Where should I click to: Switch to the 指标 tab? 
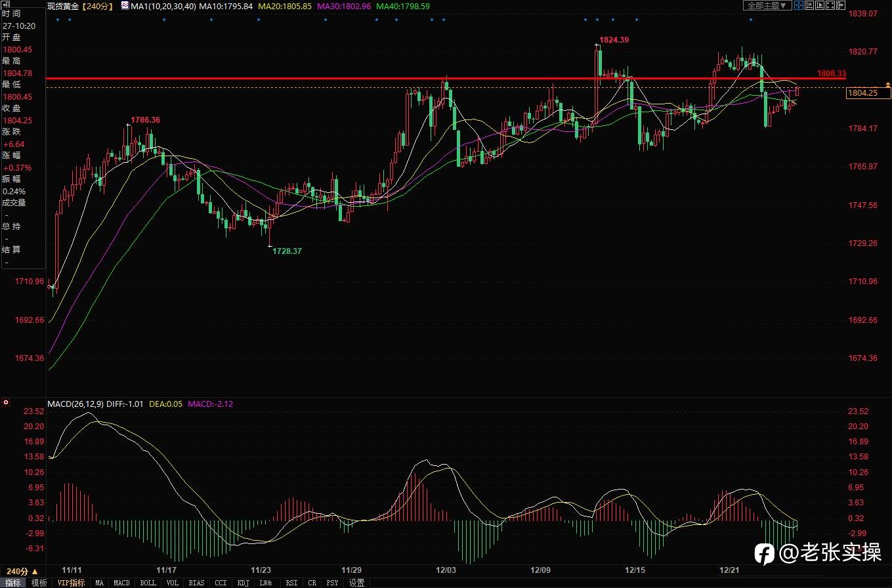[14, 583]
